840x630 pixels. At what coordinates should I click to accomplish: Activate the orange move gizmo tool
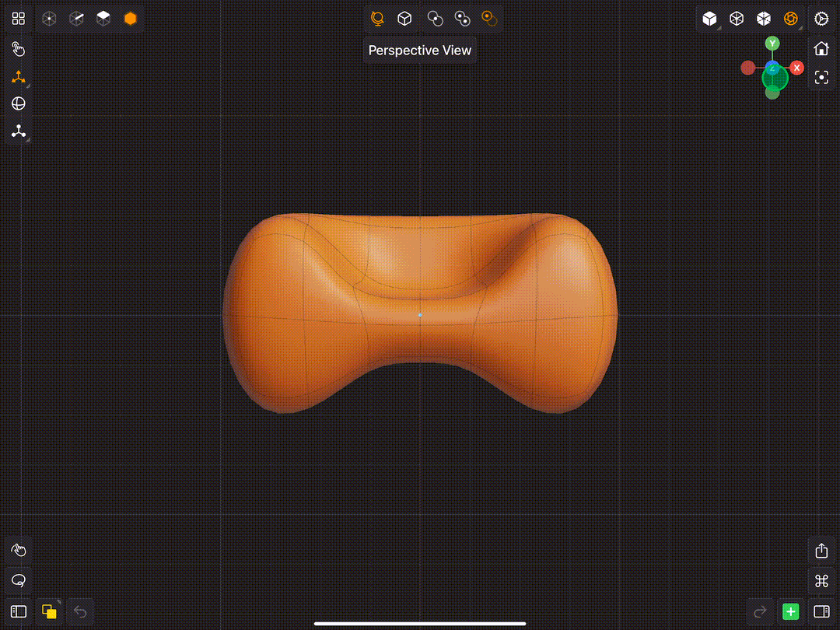tap(18, 76)
